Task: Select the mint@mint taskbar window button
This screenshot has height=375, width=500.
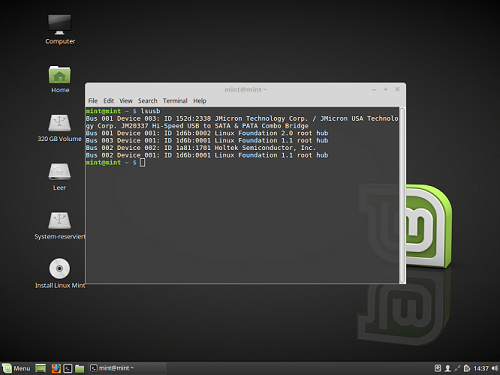Action: click(x=127, y=368)
